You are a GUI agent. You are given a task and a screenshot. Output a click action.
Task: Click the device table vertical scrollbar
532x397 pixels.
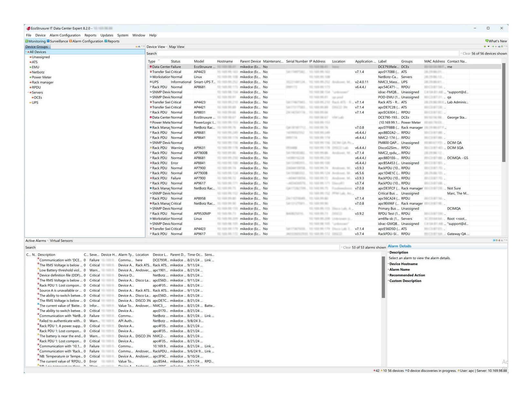coord(504,112)
